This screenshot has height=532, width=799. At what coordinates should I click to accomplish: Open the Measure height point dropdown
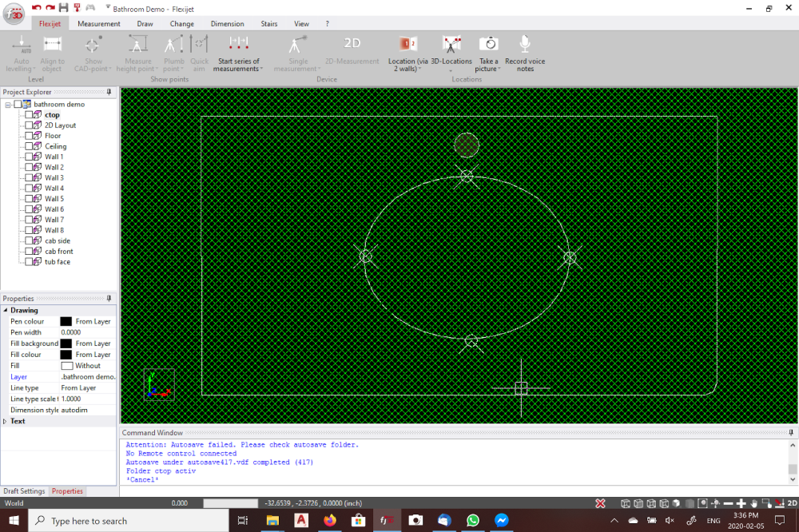[157, 69]
